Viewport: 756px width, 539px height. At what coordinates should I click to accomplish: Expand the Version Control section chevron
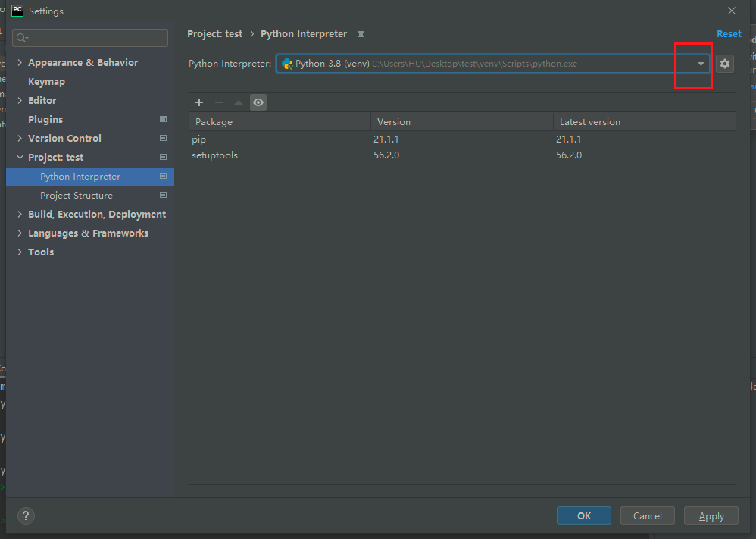(20, 138)
